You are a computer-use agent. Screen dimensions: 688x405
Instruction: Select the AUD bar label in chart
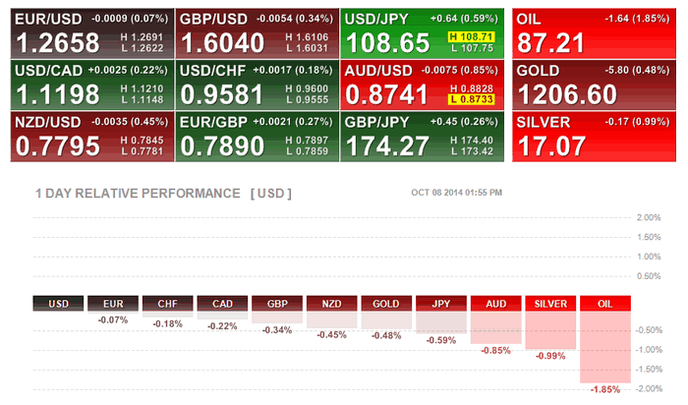[x=496, y=303]
